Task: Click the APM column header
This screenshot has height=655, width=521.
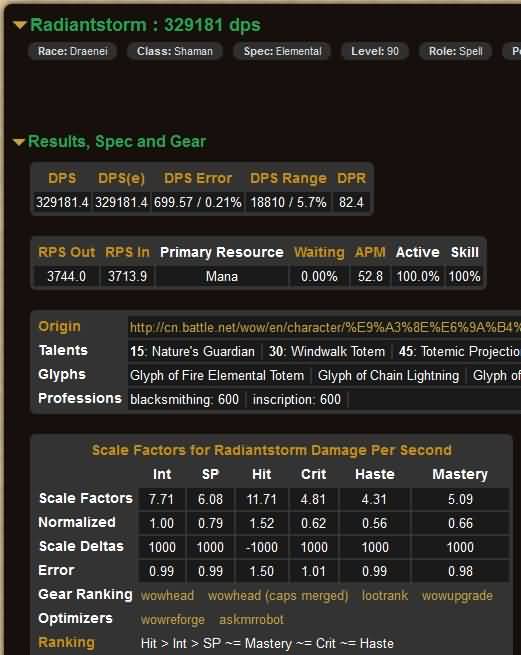Action: [370, 252]
